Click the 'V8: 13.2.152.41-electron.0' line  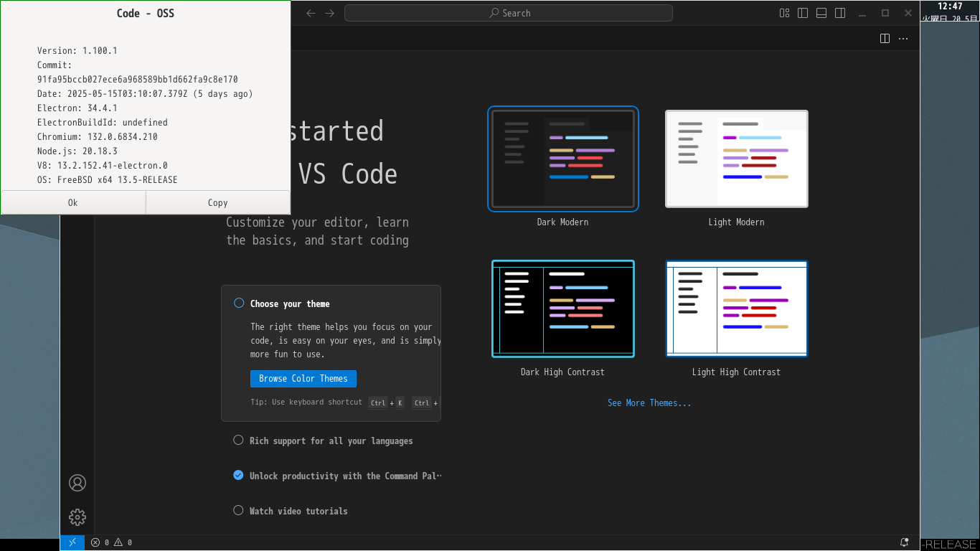(x=103, y=166)
